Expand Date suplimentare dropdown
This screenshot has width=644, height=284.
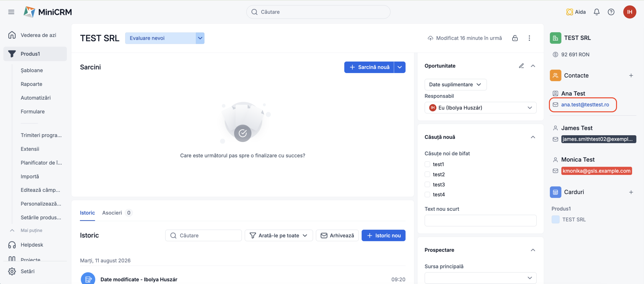coord(456,85)
